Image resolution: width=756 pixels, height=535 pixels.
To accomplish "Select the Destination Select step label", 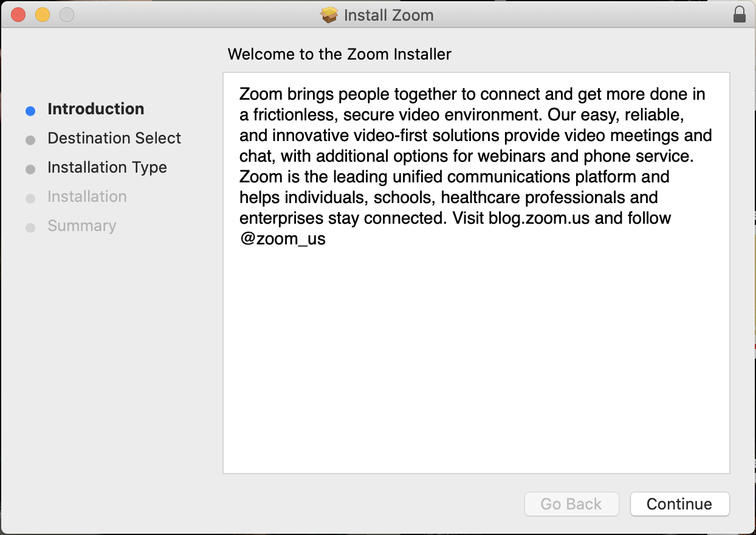I will pyautogui.click(x=114, y=138).
